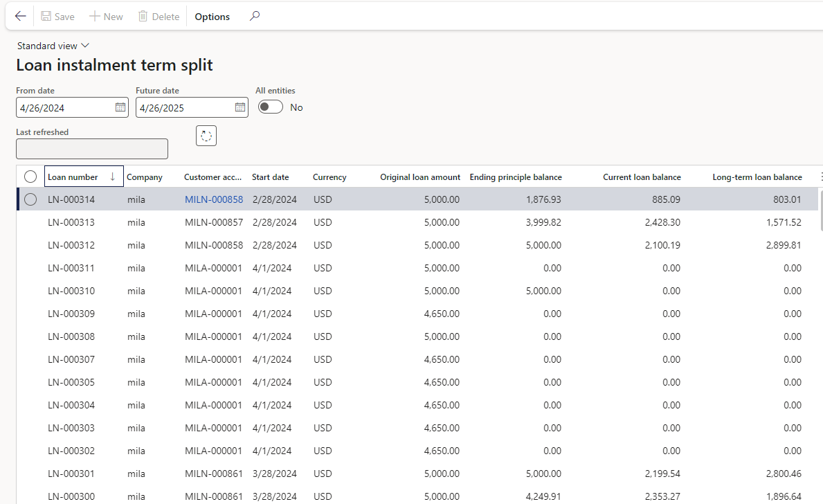Select row LN-000314 radio circle
This screenshot has width=823, height=504.
tap(30, 199)
